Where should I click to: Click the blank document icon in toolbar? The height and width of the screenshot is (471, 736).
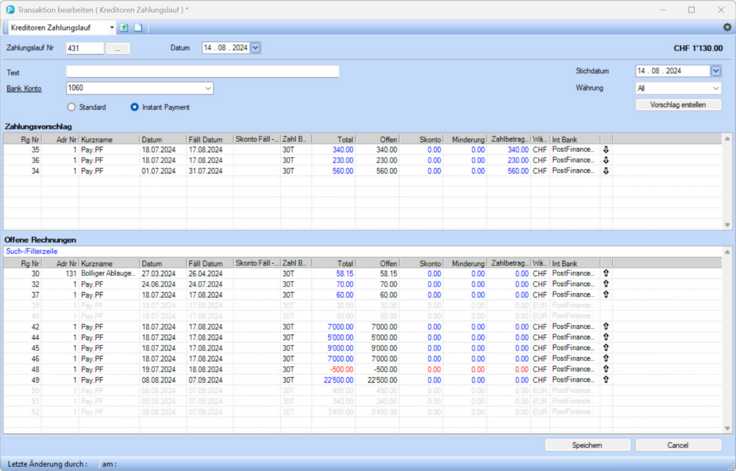[x=138, y=27]
